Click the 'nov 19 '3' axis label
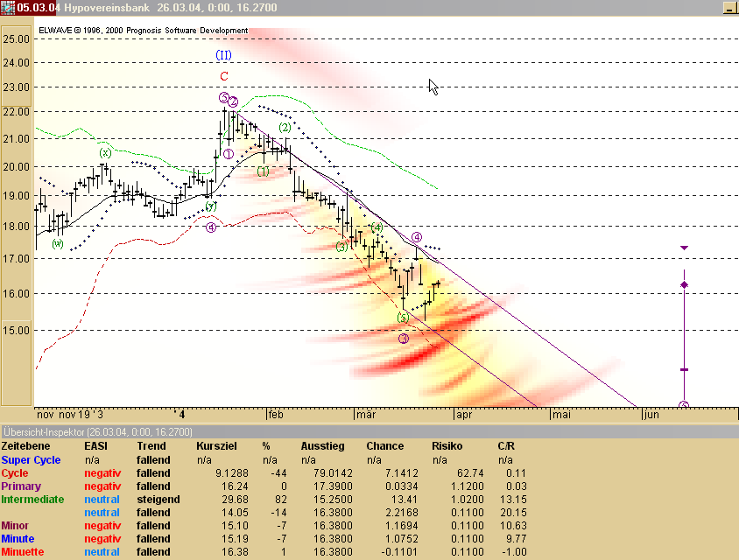 pyautogui.click(x=81, y=415)
